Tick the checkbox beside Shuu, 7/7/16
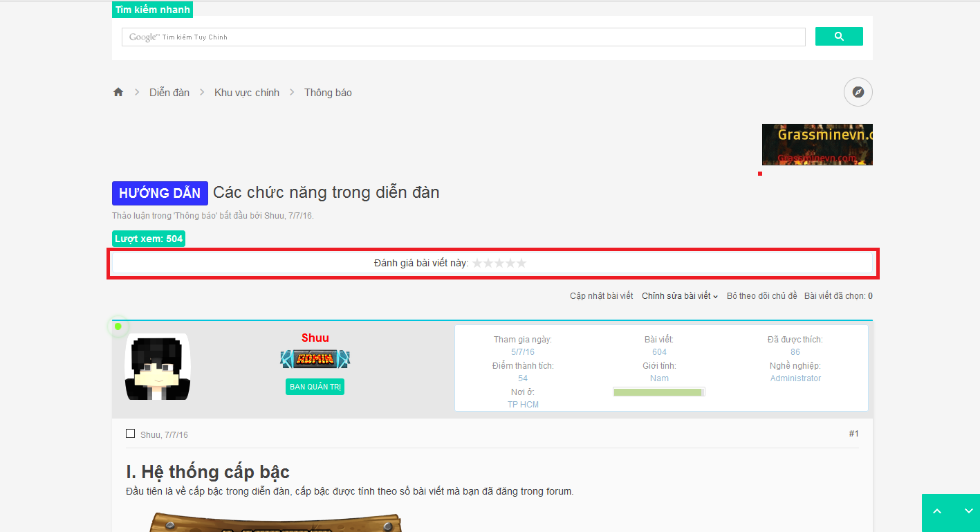 (x=131, y=434)
